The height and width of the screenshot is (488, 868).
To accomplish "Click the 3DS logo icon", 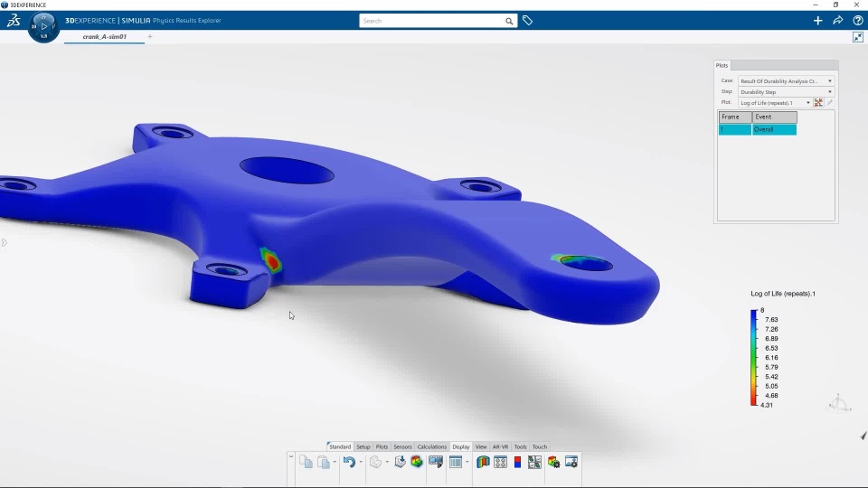I will [x=14, y=21].
